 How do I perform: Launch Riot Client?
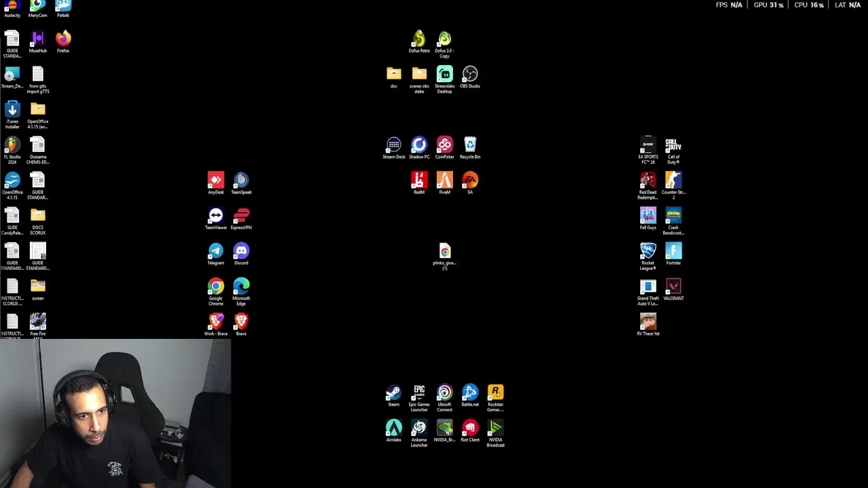470,430
